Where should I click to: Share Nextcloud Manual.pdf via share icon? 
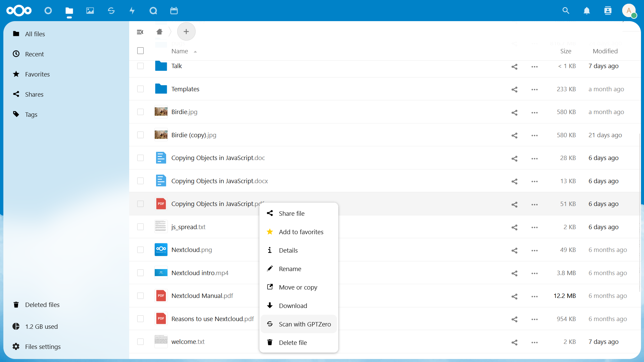point(514,296)
